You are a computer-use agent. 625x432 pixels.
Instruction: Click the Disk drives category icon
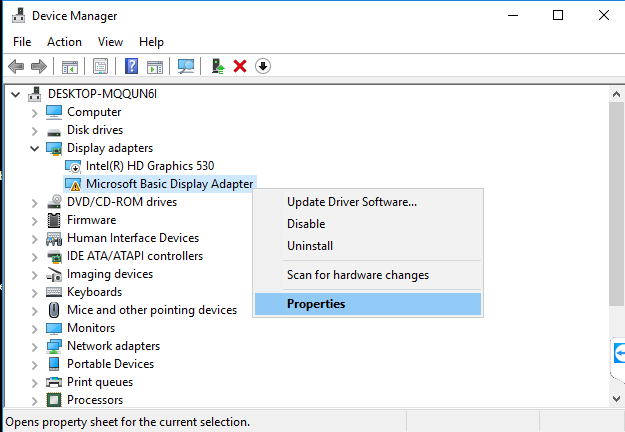pyautogui.click(x=54, y=132)
